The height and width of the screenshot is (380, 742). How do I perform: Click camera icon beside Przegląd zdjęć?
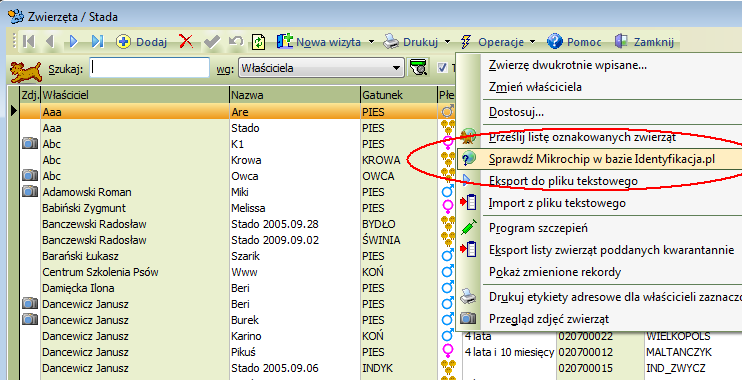point(468,318)
